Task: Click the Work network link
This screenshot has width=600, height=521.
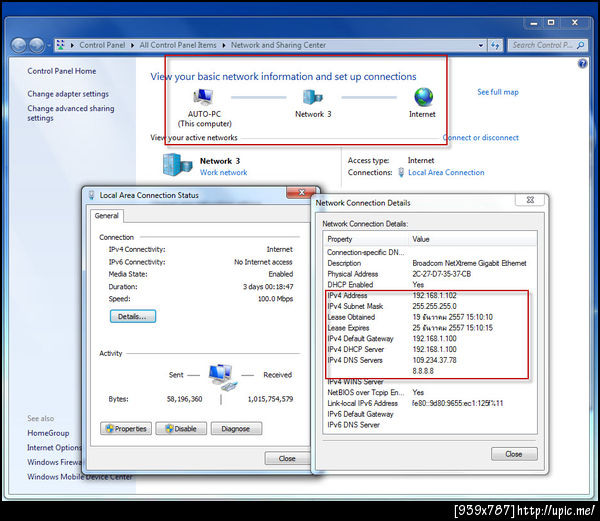Action: [223, 173]
